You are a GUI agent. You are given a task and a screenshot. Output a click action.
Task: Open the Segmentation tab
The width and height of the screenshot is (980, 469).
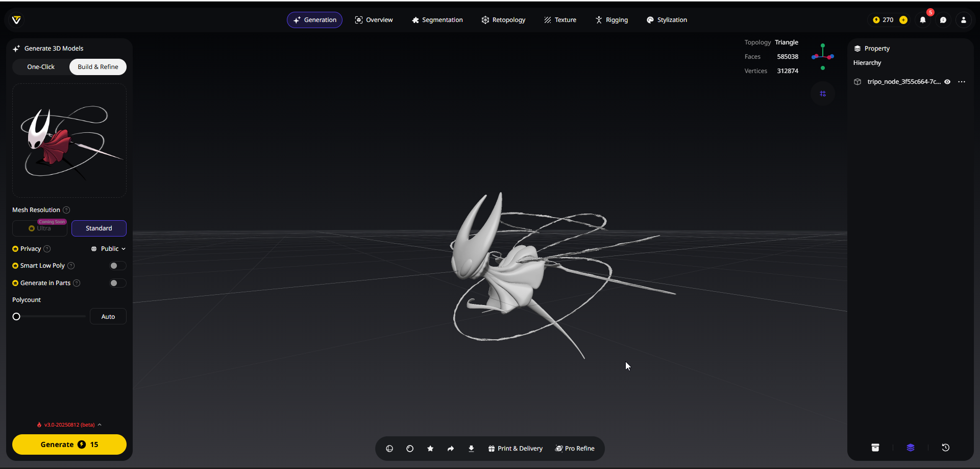(437, 20)
